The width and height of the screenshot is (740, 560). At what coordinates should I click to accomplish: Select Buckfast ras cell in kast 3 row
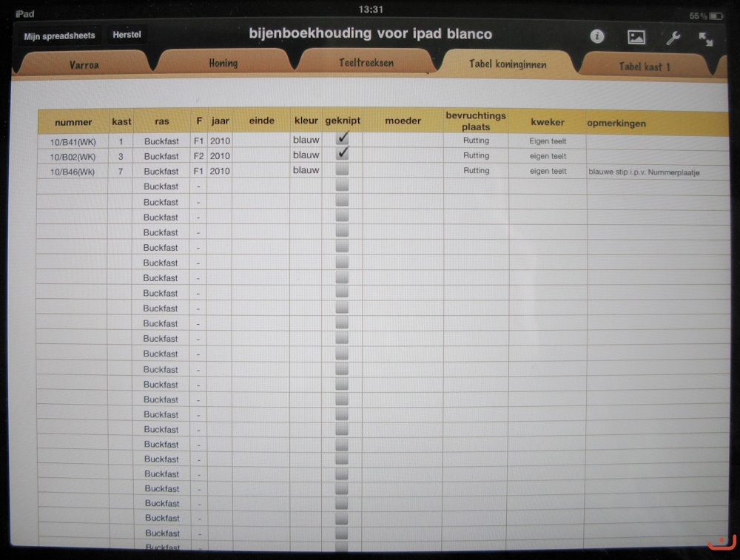(x=161, y=156)
